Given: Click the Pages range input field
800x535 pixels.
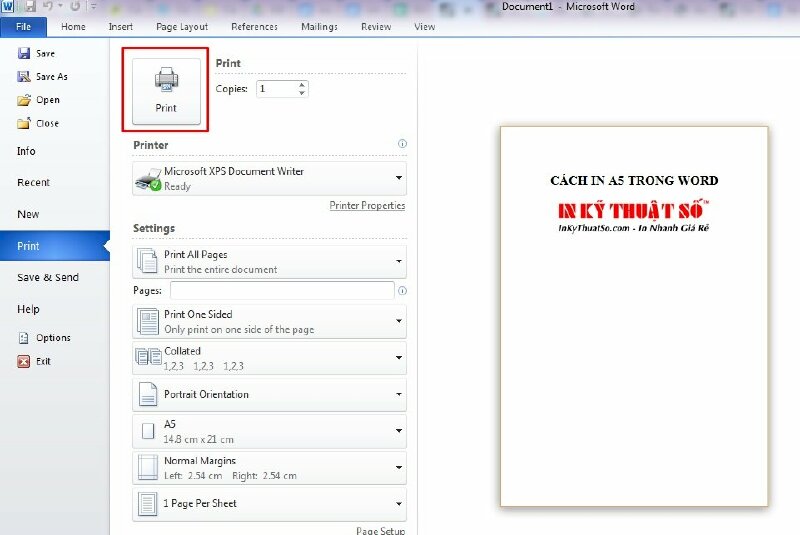Looking at the screenshot, I should 282,291.
